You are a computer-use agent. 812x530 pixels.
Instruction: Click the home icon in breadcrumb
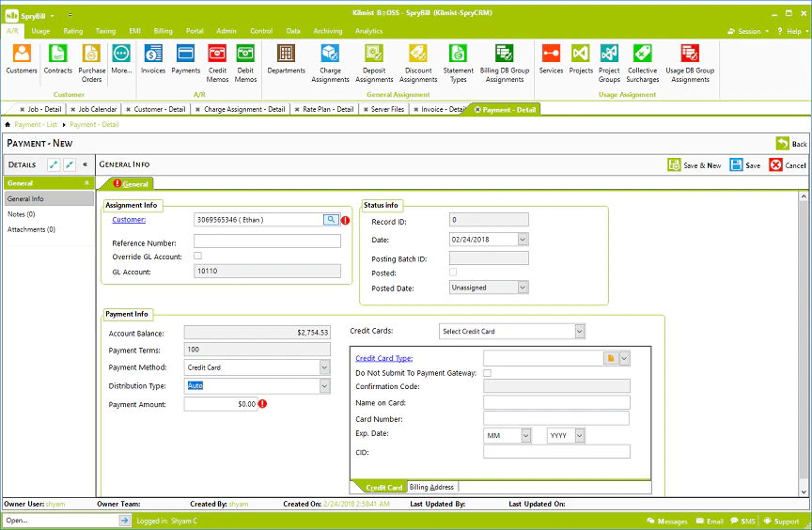point(8,125)
